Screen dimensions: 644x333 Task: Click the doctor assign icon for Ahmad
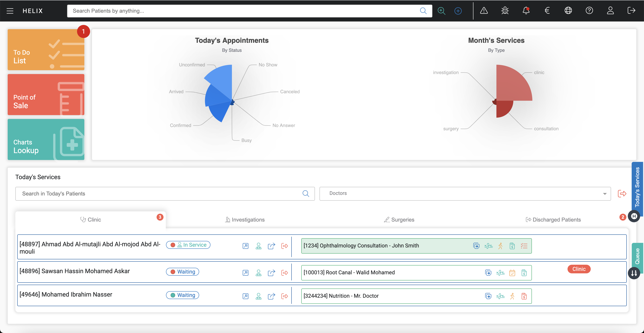(x=259, y=246)
